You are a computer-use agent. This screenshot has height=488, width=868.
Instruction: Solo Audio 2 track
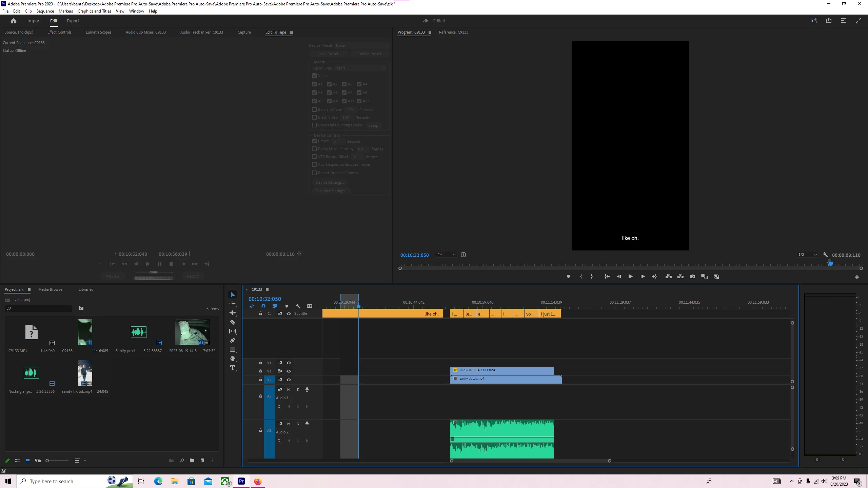(x=298, y=424)
